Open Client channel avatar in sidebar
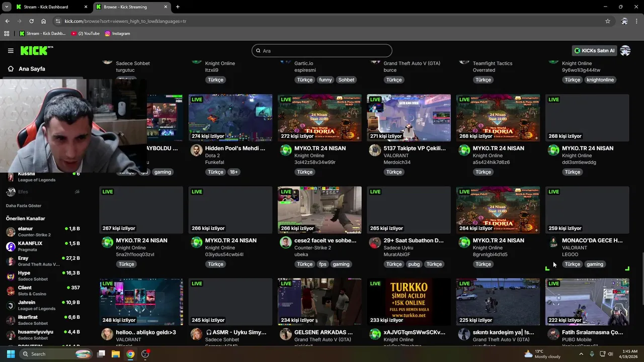Image resolution: width=644 pixels, height=362 pixels. pos(11,291)
